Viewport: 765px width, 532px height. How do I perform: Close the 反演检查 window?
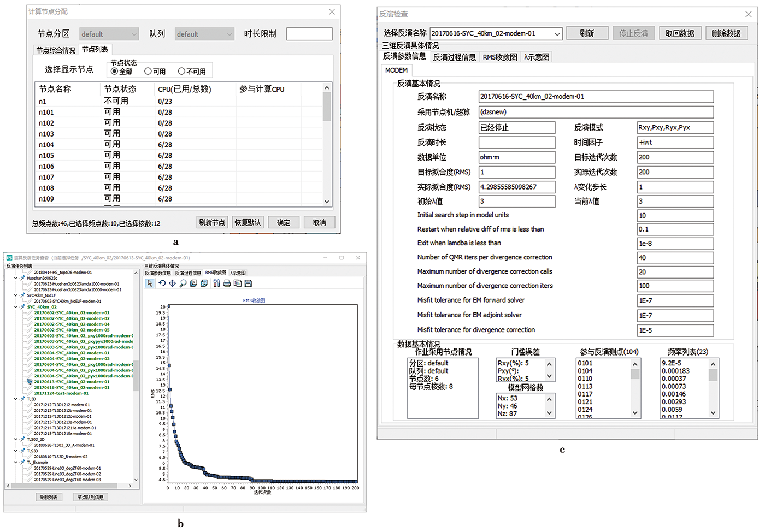coord(749,14)
